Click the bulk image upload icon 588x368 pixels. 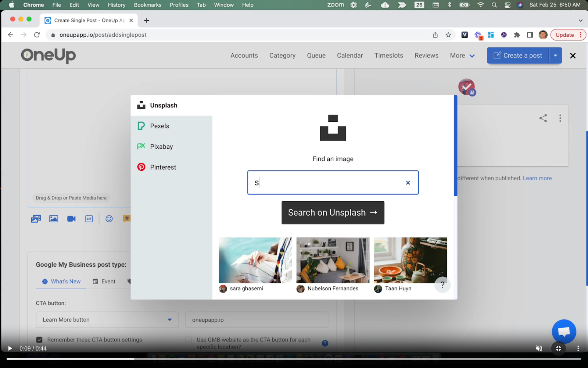36,219
